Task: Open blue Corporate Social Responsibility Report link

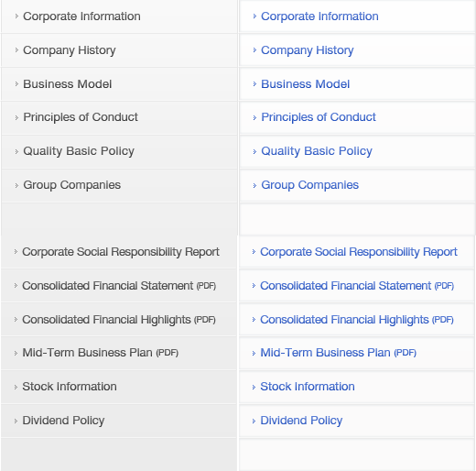Action: [x=359, y=252]
